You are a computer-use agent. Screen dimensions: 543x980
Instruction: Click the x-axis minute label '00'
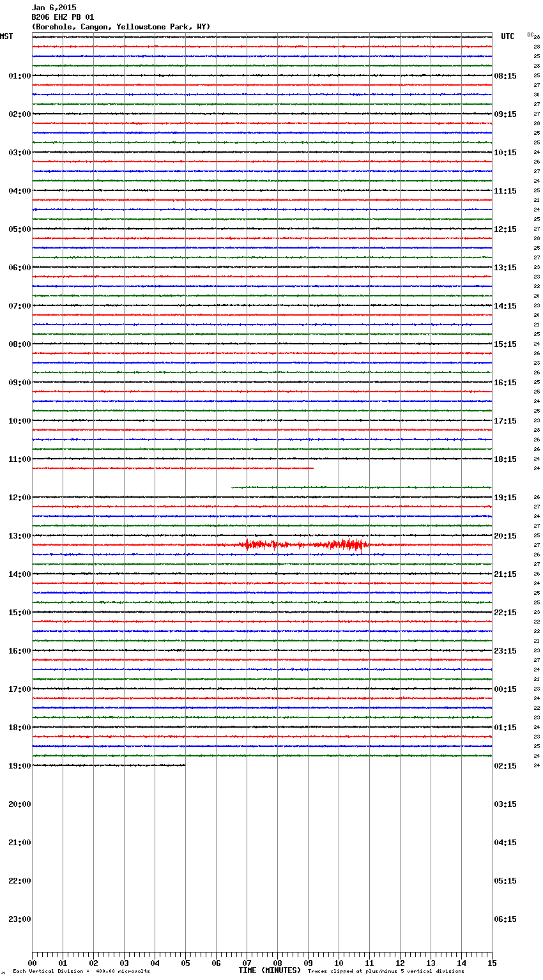(32, 963)
